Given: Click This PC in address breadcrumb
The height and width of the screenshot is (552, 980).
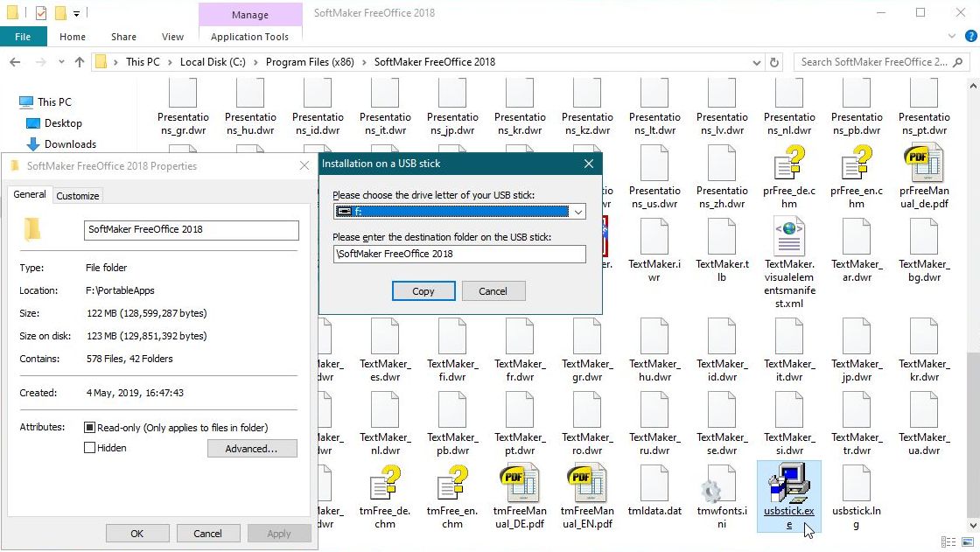Looking at the screenshot, I should click(x=143, y=62).
